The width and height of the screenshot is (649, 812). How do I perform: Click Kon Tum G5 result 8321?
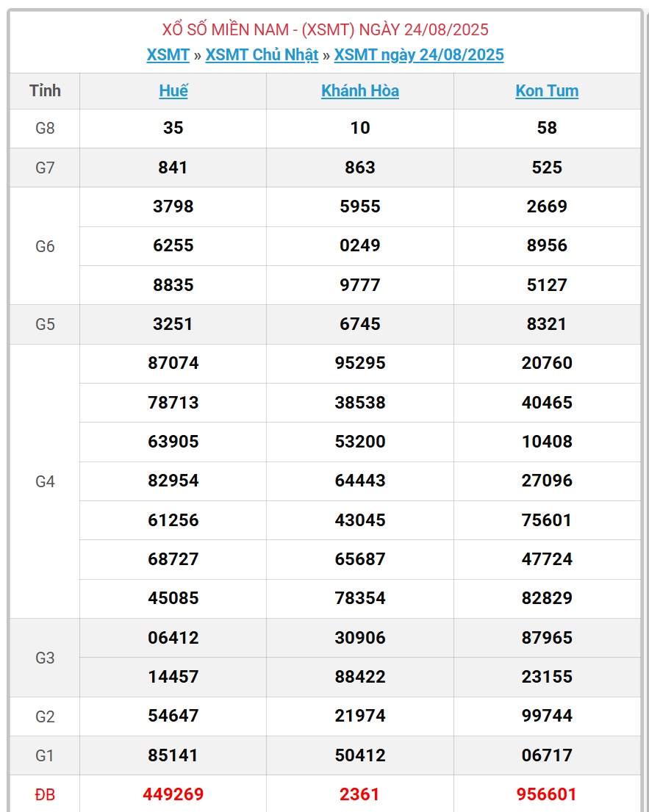546,324
